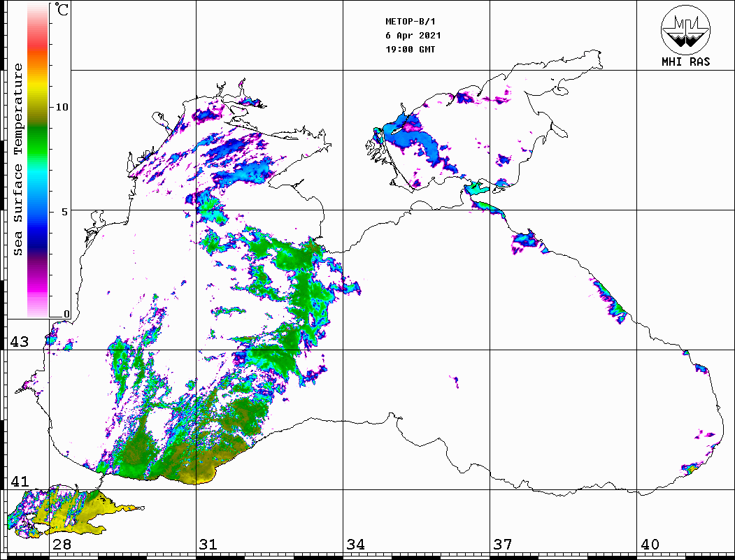The width and height of the screenshot is (735, 560).
Task: Click latitude label '43' on left axis
Action: point(20,342)
